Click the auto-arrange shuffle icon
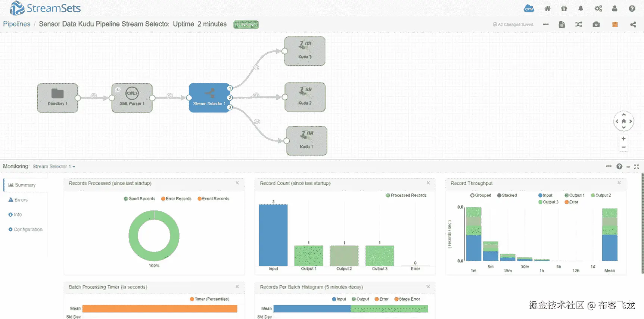644x319 pixels. (579, 25)
